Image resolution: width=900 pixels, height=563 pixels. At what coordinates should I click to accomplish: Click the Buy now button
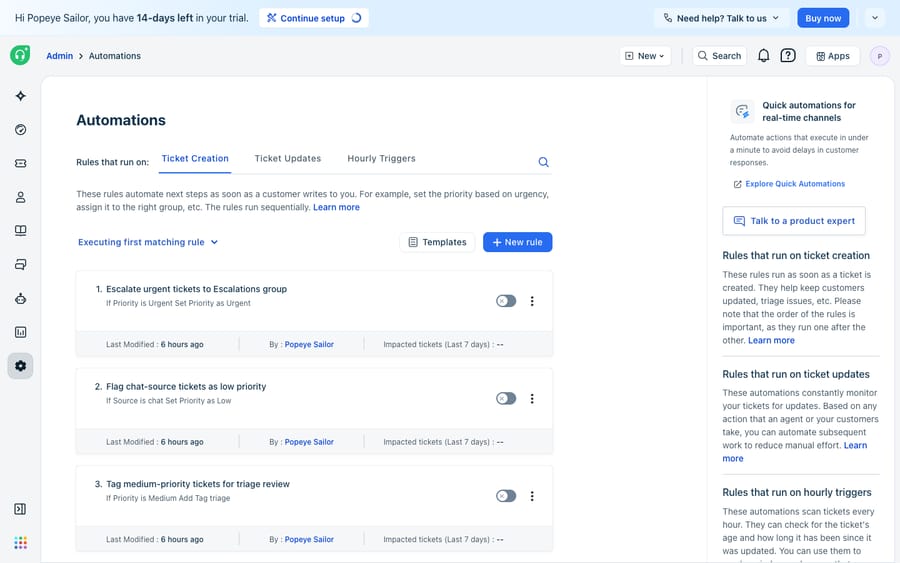tap(823, 18)
